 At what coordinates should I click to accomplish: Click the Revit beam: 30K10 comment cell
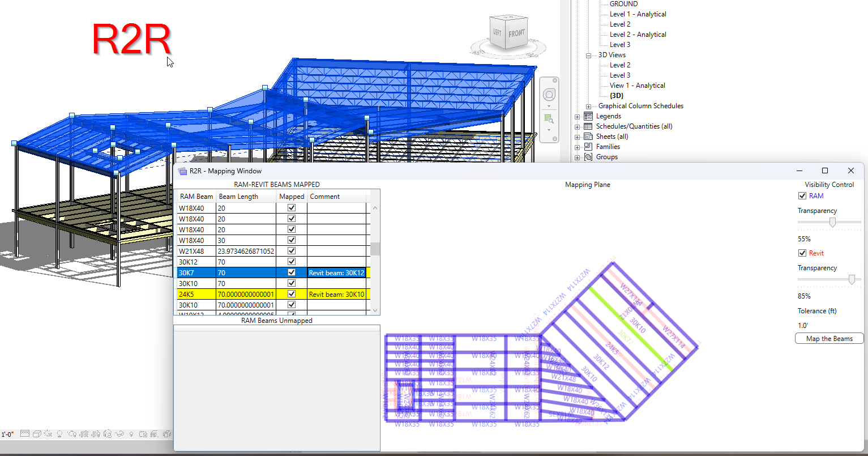337,294
